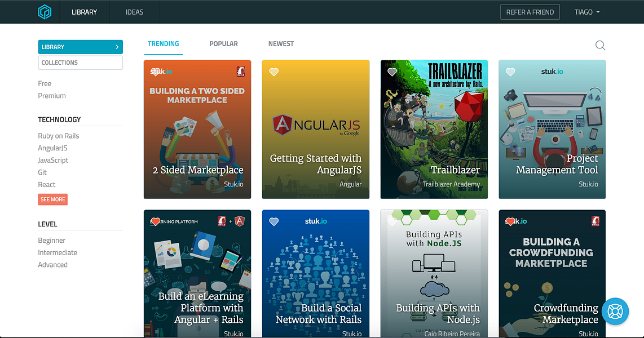644x338 pixels.
Task: Toggle heart on Building APIs with Node.js
Action: [x=392, y=221]
